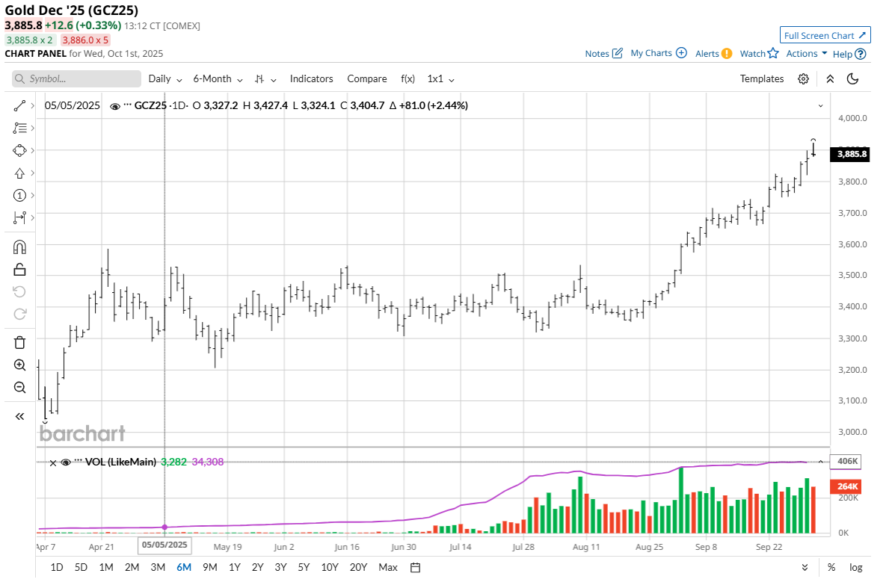
Task: Expand shapes tool submenu arrow
Action: (x=33, y=151)
